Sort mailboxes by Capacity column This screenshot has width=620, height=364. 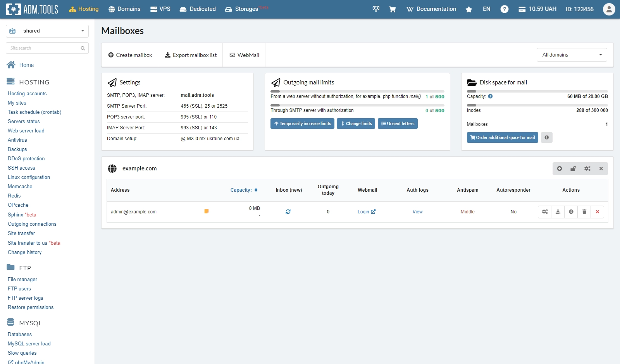coord(244,190)
